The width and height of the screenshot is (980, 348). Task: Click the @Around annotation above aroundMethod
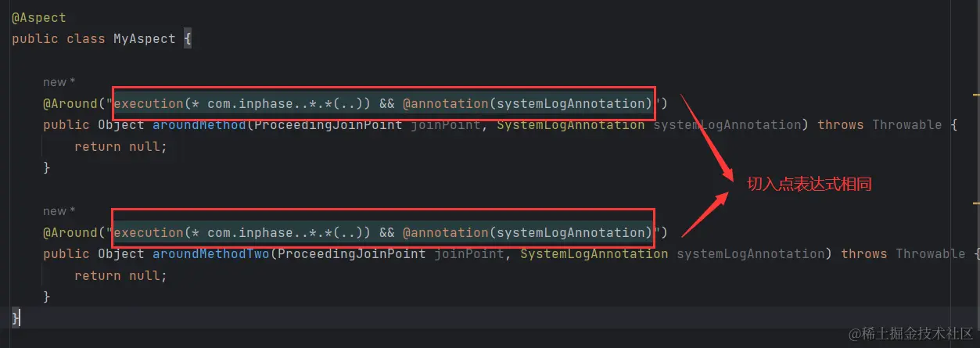click(70, 103)
